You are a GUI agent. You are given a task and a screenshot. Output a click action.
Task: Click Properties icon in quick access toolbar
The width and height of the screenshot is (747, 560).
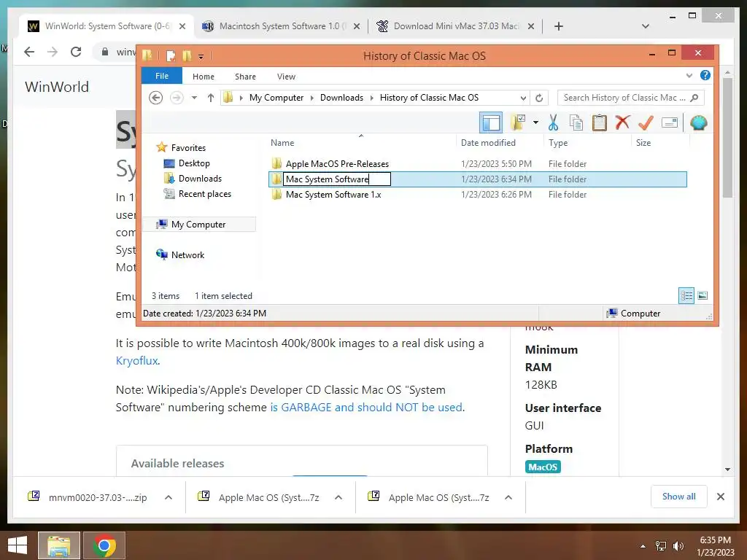[x=171, y=56]
